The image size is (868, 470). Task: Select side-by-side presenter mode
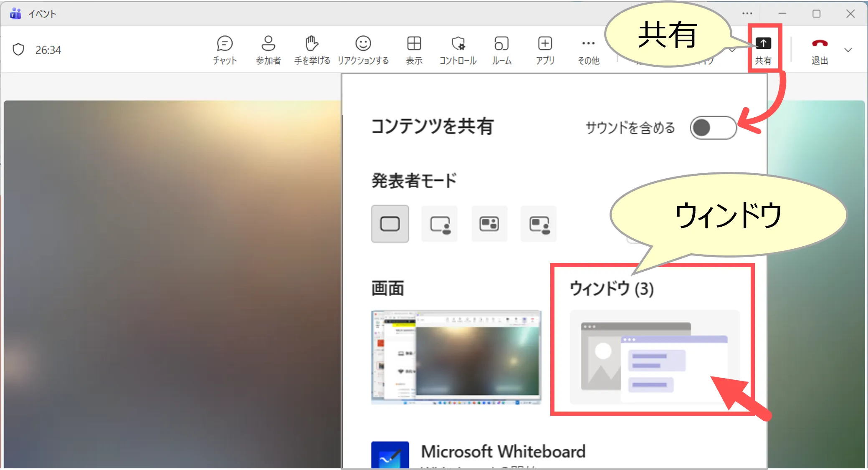(x=489, y=224)
